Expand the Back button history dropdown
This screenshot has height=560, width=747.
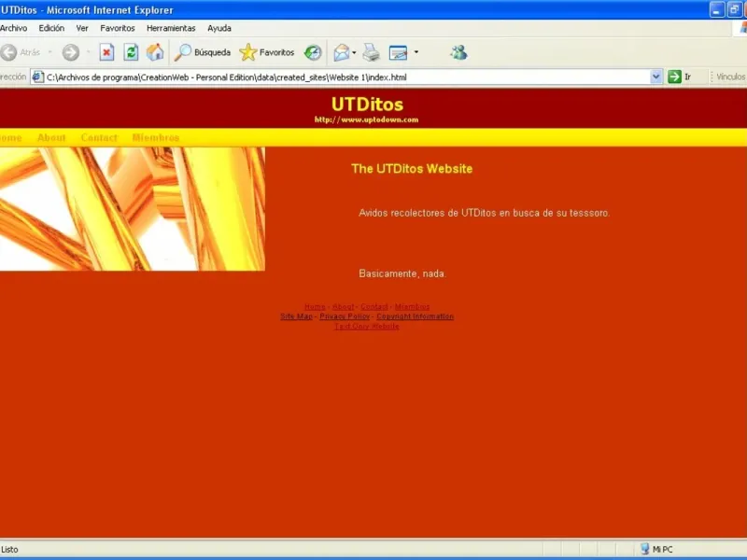click(49, 52)
